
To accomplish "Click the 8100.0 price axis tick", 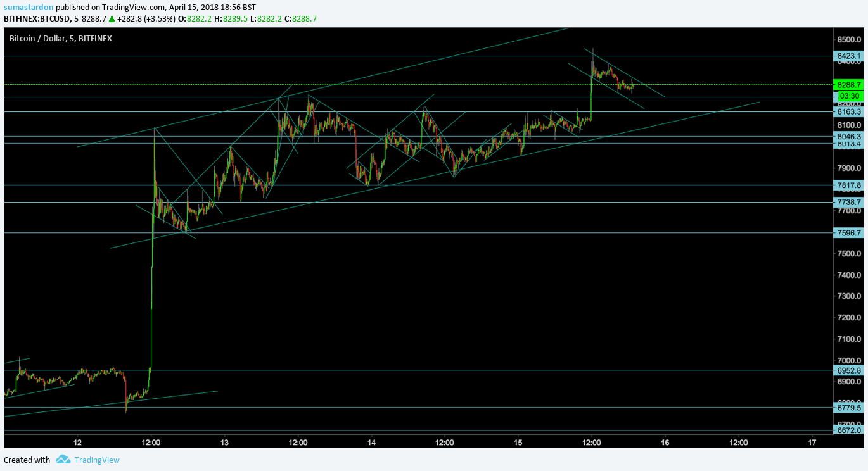I will [x=849, y=125].
